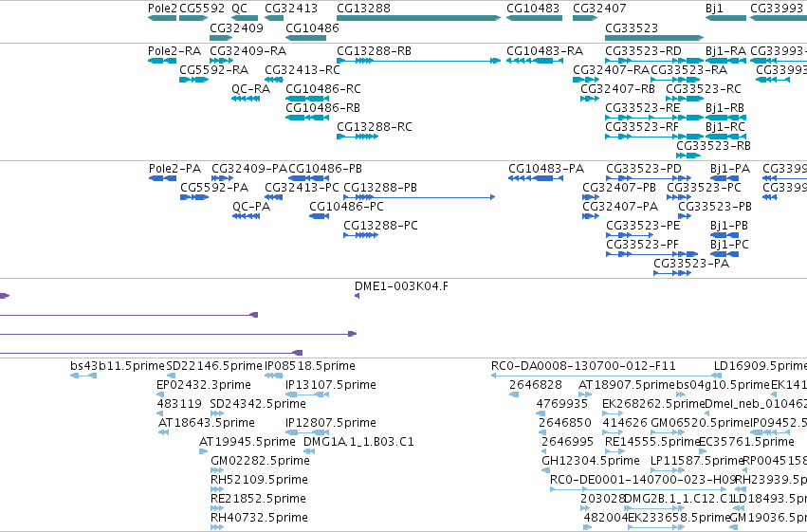
Task: Click protein CG13288-PB
Action: [x=419, y=197]
